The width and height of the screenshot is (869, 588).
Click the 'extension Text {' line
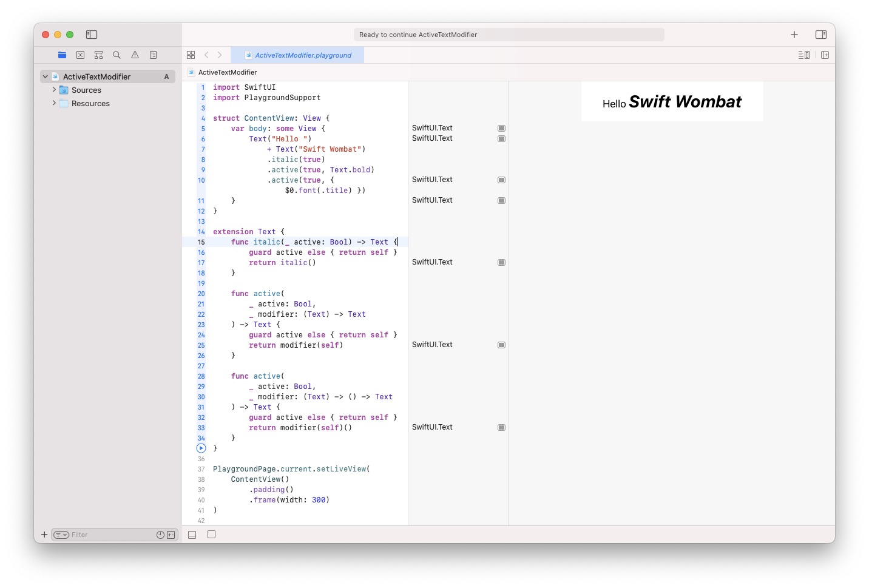[x=249, y=232]
